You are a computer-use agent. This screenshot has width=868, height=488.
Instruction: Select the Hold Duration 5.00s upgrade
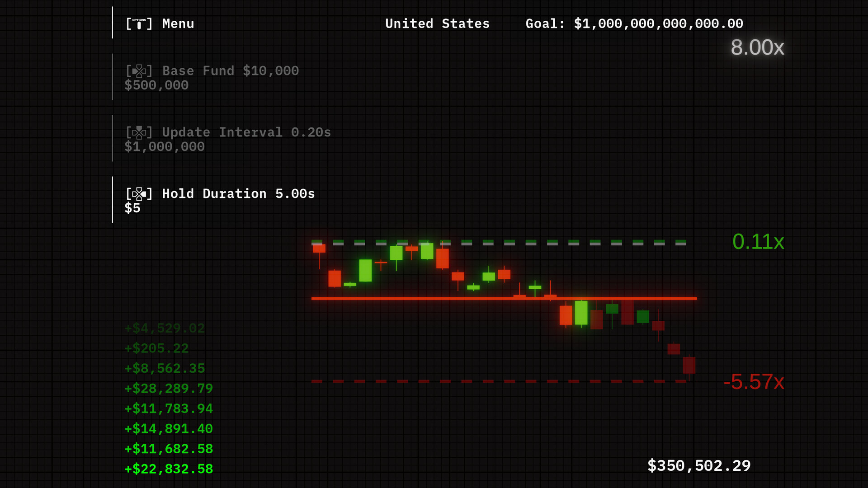(238, 193)
